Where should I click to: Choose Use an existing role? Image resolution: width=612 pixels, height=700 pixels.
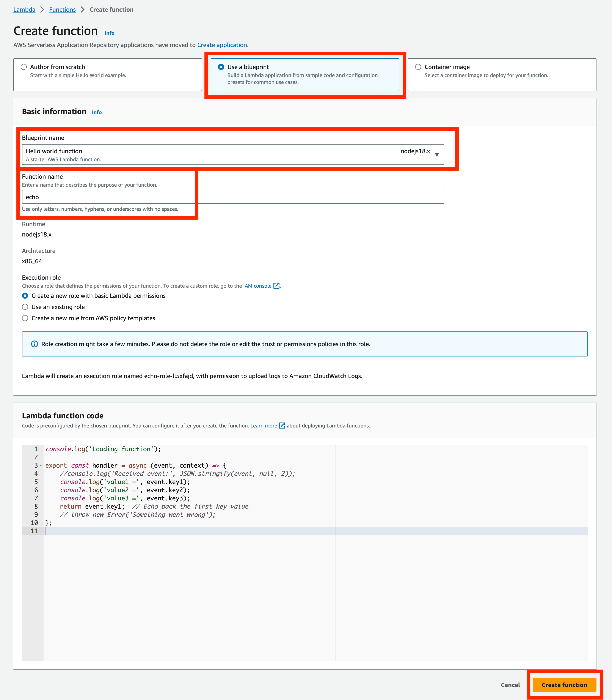pos(25,307)
